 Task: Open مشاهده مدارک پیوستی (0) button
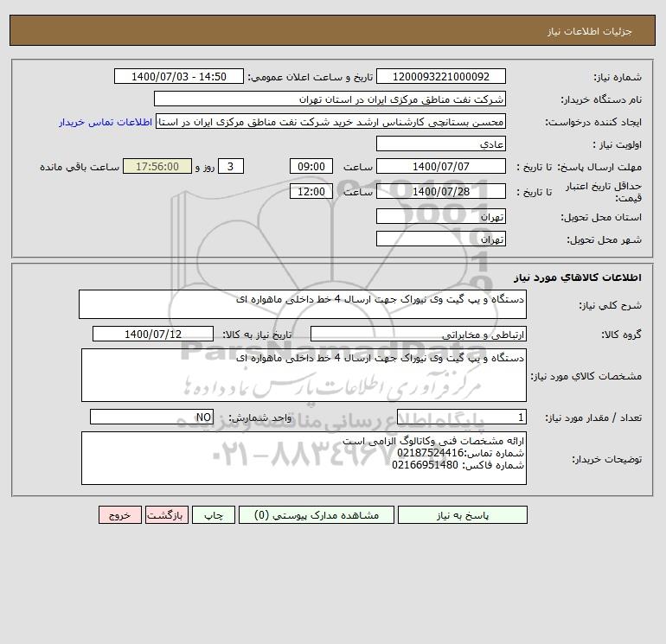tap(317, 515)
